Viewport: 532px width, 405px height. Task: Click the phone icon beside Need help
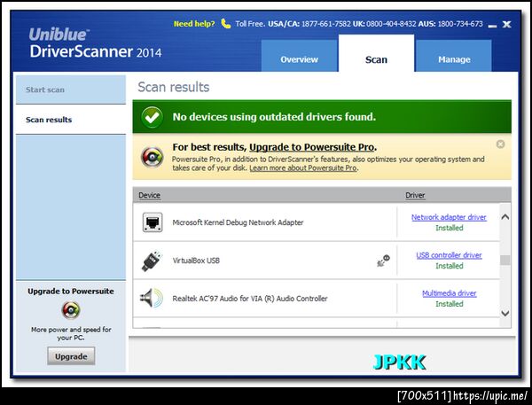pyautogui.click(x=225, y=24)
